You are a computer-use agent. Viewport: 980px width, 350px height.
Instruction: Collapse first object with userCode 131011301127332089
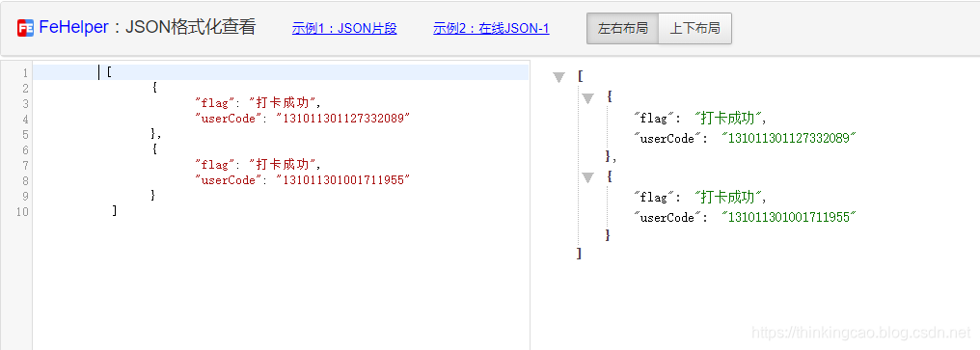click(588, 98)
